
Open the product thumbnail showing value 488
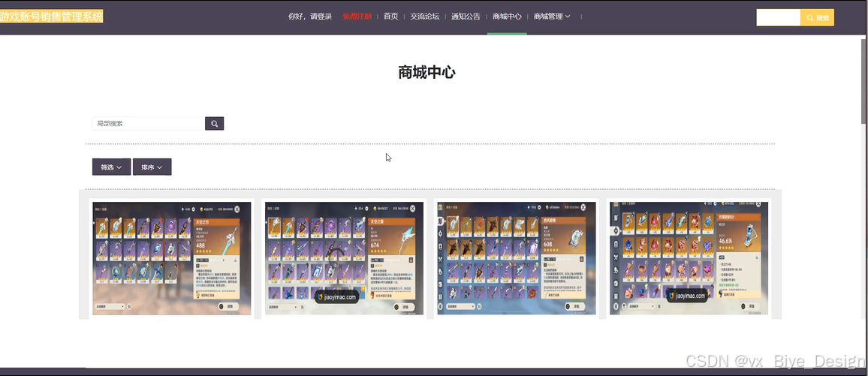pos(172,258)
